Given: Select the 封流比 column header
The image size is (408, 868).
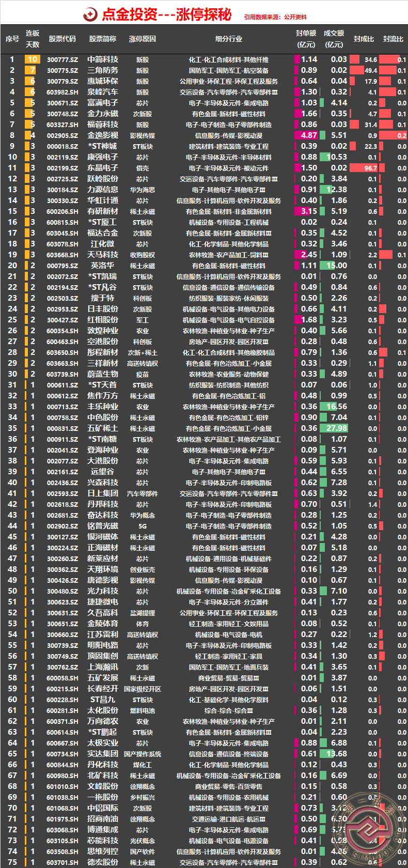Looking at the screenshot, I should click(394, 39).
